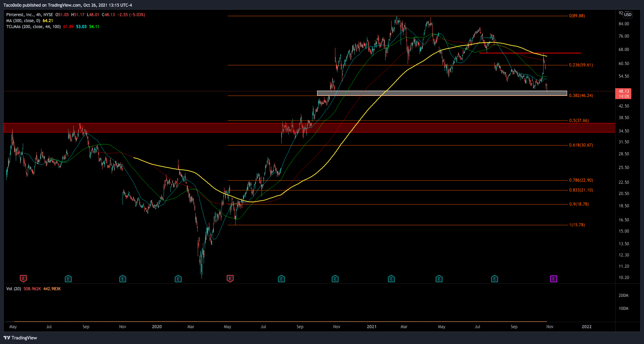Click the volume value 508.962K

[x=32, y=289]
